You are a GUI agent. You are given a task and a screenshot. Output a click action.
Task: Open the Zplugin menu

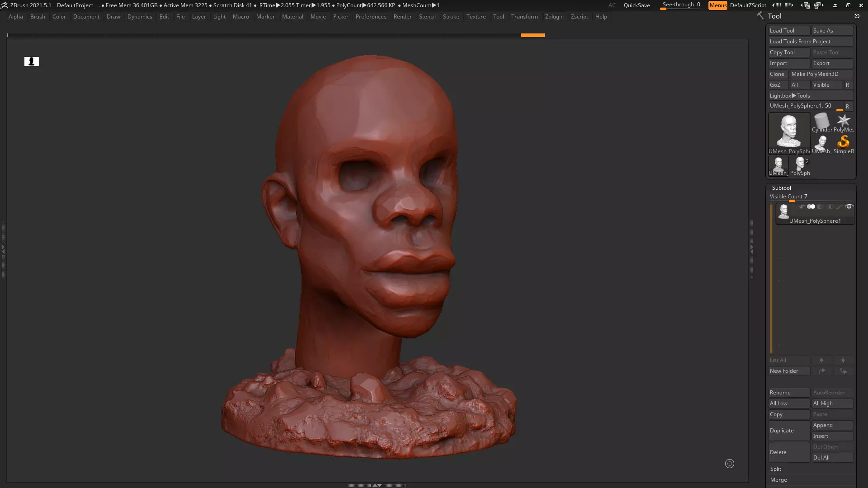554,17
